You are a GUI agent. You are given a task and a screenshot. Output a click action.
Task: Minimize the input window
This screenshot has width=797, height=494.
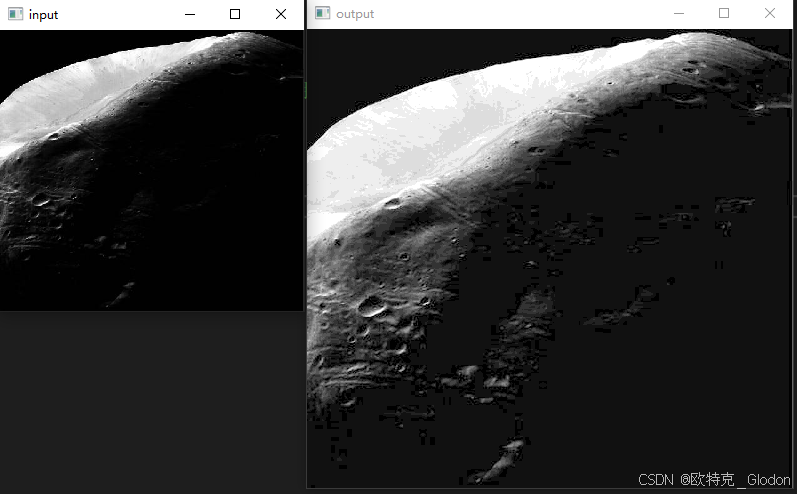[x=190, y=14]
